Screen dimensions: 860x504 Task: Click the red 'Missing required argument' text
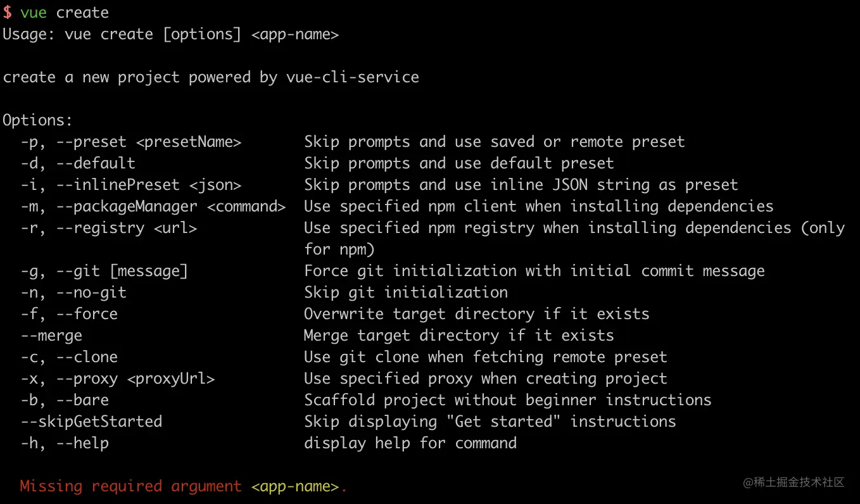coord(131,486)
